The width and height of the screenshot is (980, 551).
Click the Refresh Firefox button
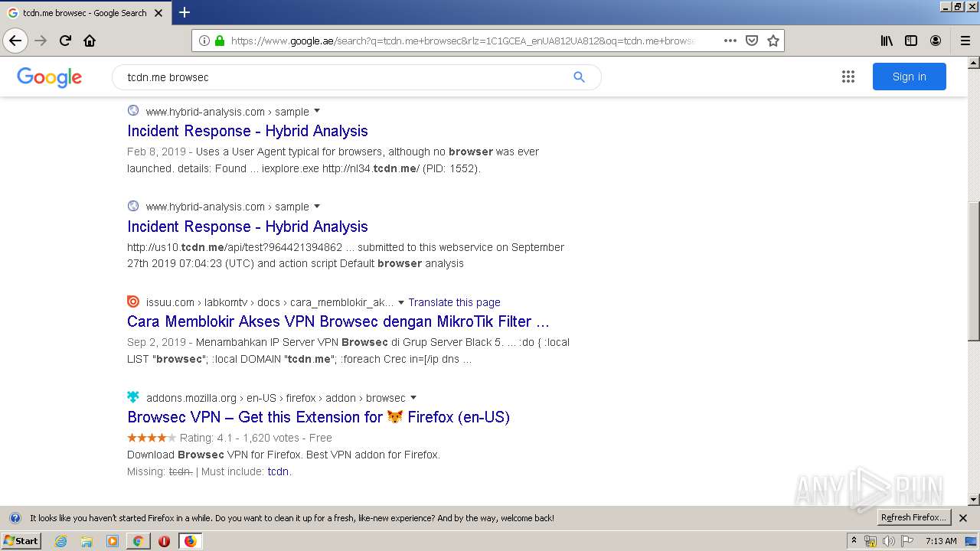914,518
